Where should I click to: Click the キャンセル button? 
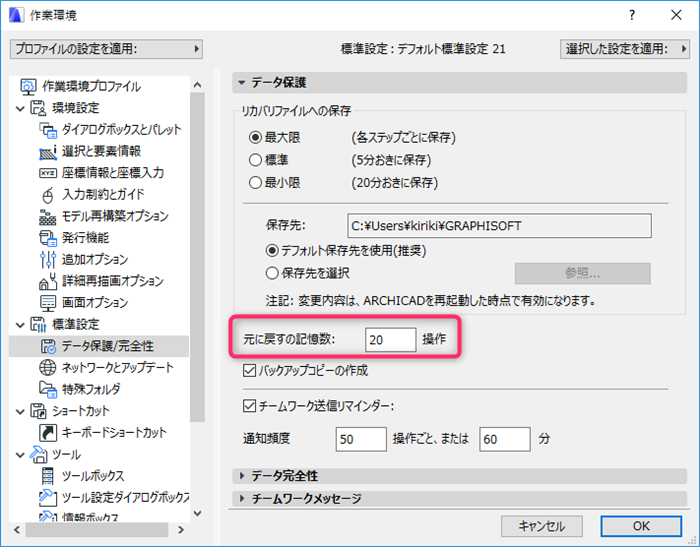click(542, 526)
